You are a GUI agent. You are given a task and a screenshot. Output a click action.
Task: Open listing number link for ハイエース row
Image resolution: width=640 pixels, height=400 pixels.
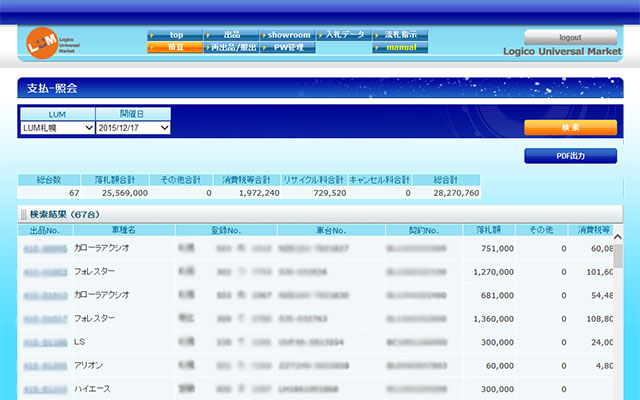pos(45,389)
